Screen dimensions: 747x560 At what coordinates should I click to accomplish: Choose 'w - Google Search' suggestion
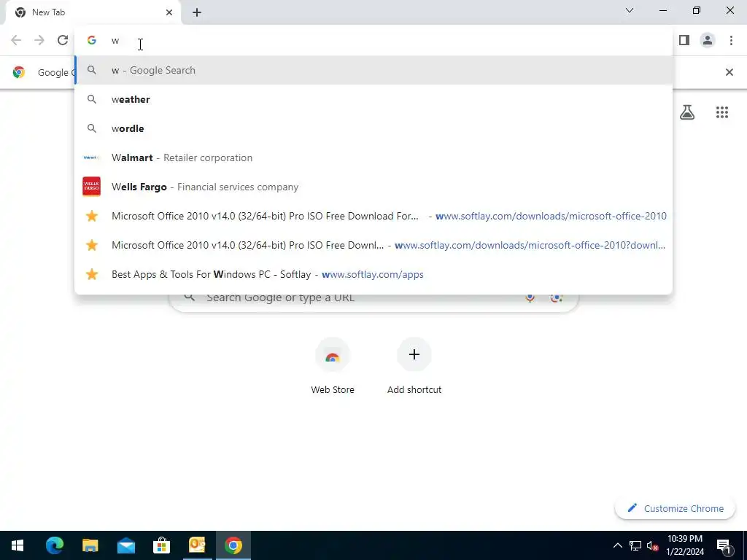pyautogui.click(x=373, y=71)
